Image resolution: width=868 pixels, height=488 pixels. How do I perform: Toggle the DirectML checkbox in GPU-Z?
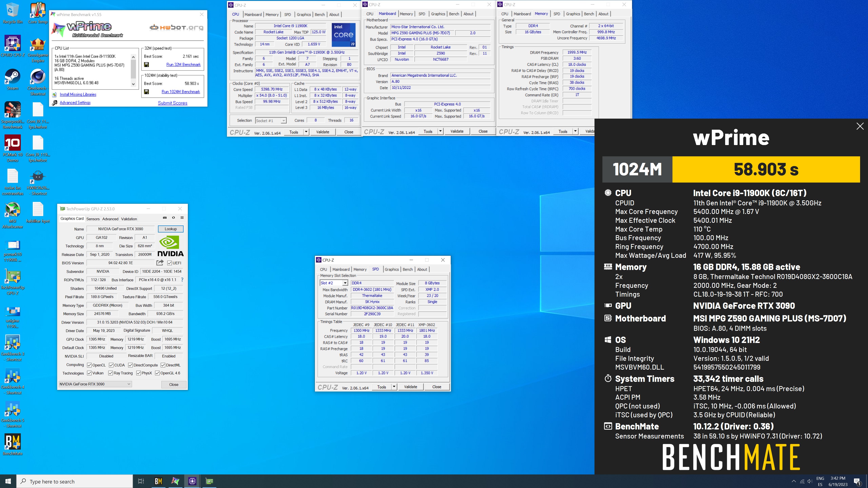tap(163, 365)
